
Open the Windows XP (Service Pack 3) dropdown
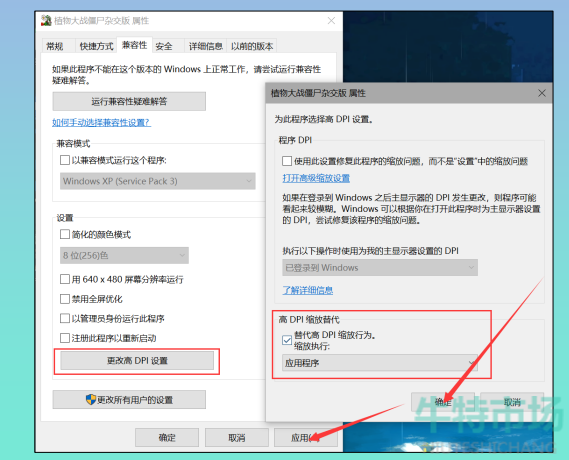pos(157,181)
